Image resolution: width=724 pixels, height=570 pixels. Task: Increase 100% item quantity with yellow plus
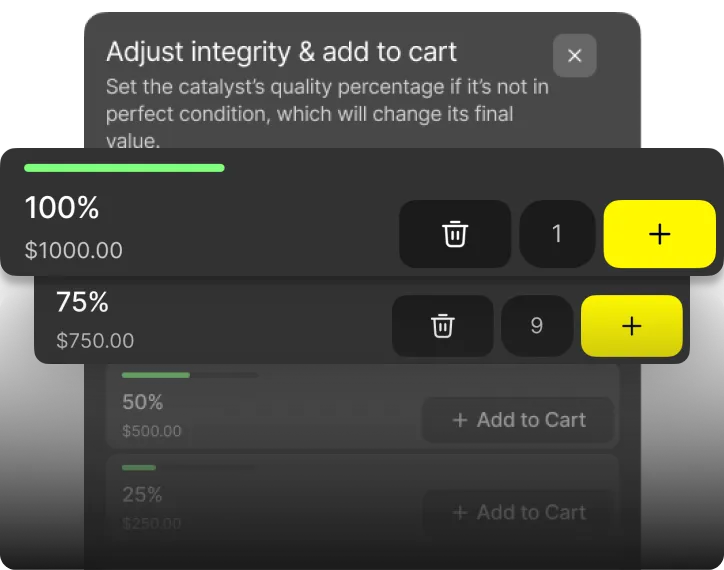(x=659, y=234)
